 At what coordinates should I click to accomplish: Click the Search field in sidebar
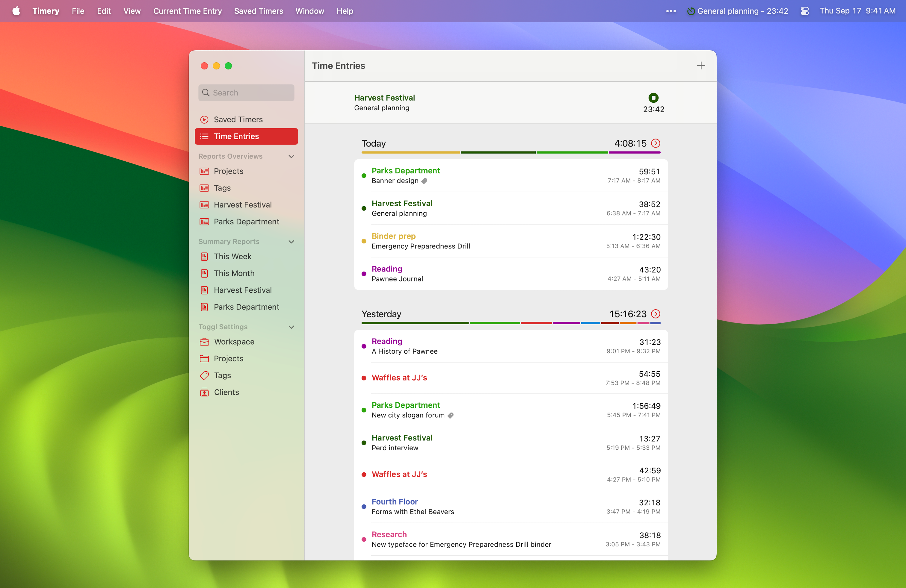(x=246, y=93)
